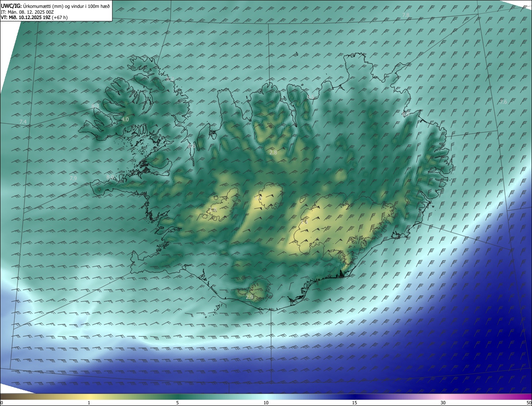The image size is (532, 406).
Task: Click the '15' tick on the color scale
Action: coord(355,403)
